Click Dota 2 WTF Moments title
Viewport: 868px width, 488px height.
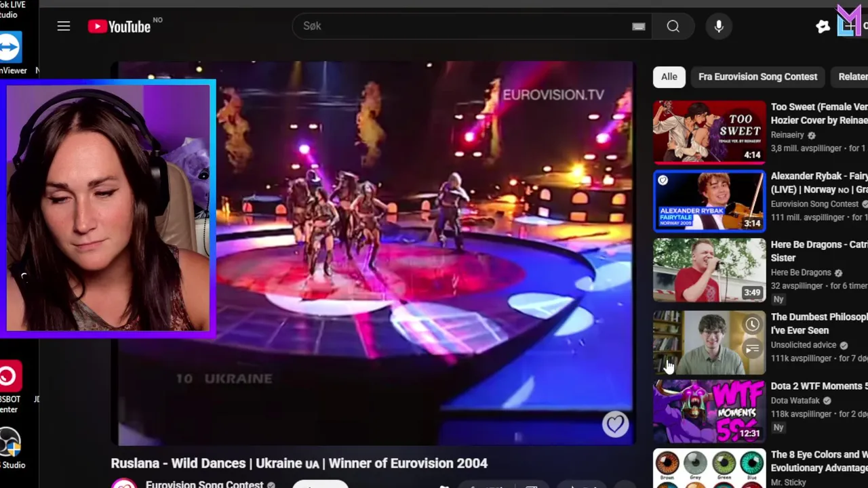819,386
